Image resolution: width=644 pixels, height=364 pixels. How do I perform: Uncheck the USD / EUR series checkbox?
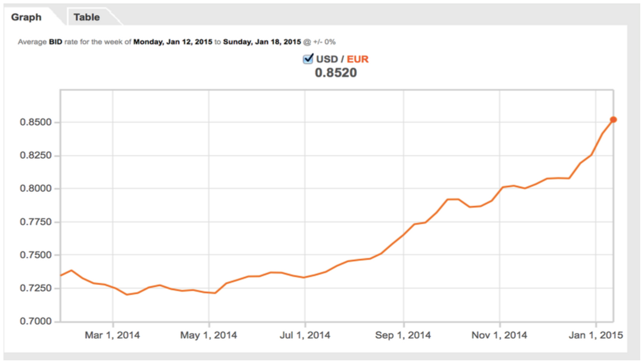tap(308, 59)
